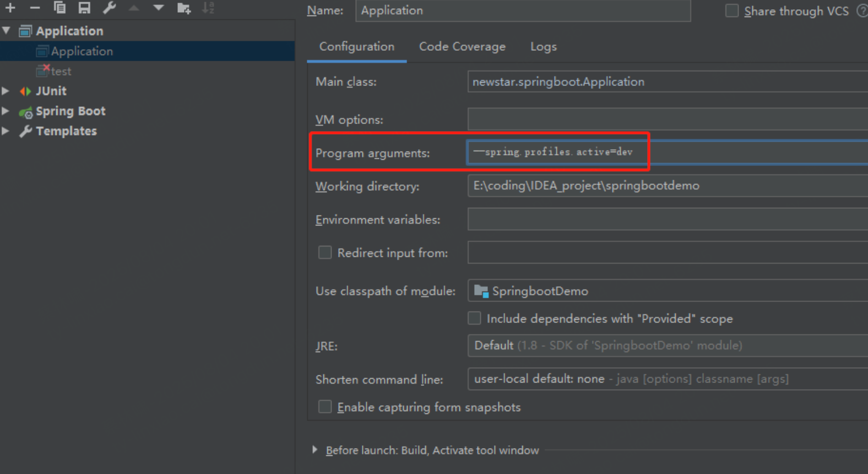Click the Redirect input from path field

(668, 252)
